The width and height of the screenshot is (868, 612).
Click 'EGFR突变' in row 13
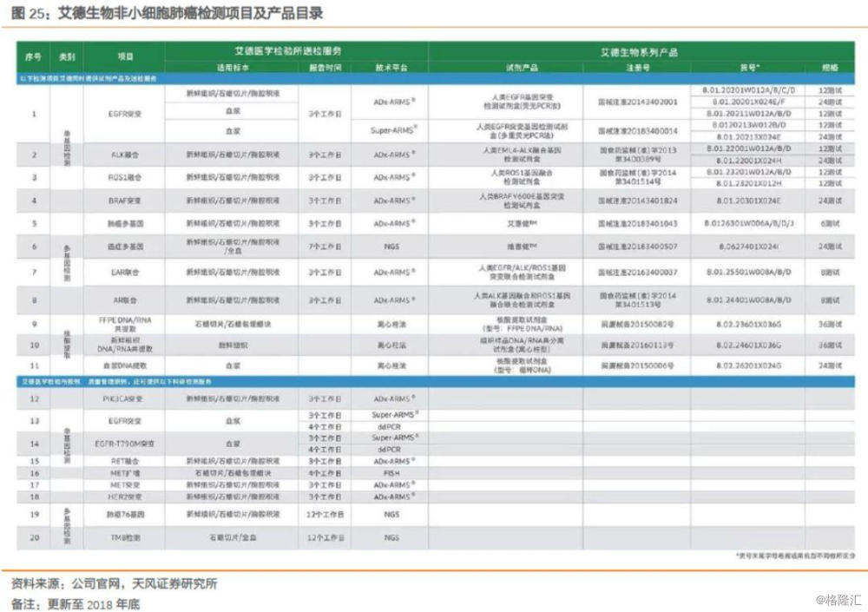(125, 421)
